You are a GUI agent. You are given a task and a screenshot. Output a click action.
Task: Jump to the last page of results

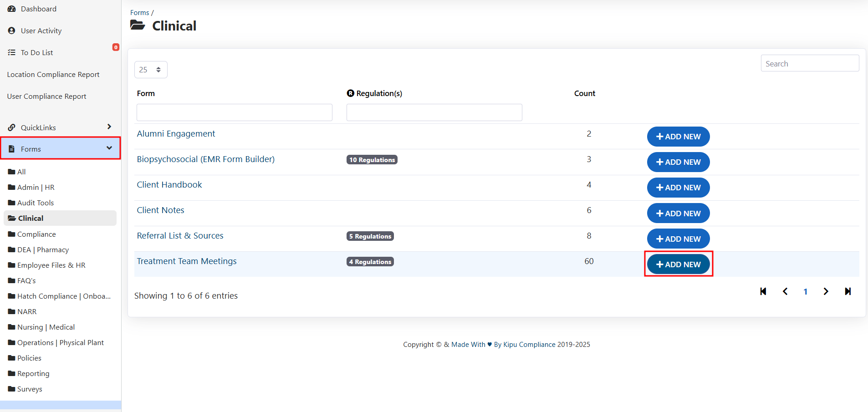click(848, 291)
